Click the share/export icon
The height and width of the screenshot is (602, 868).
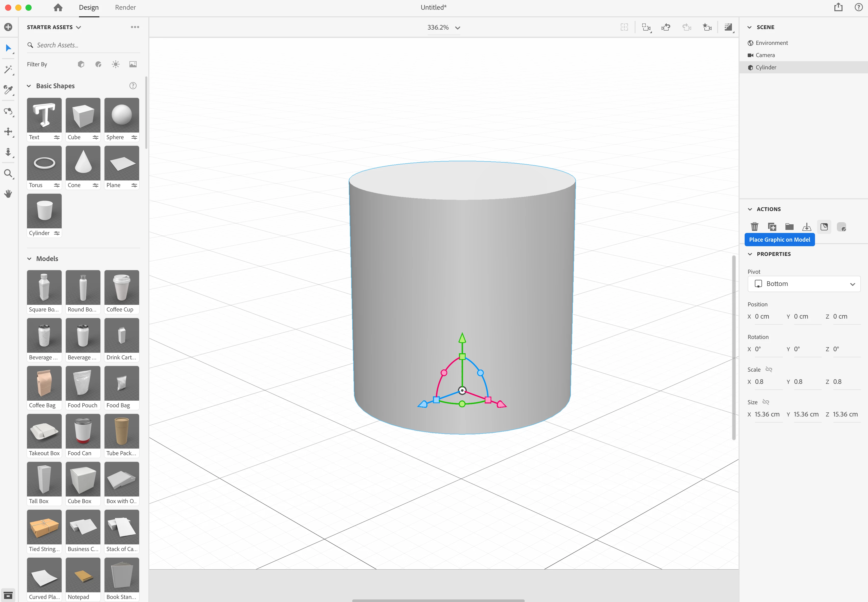coord(838,7)
